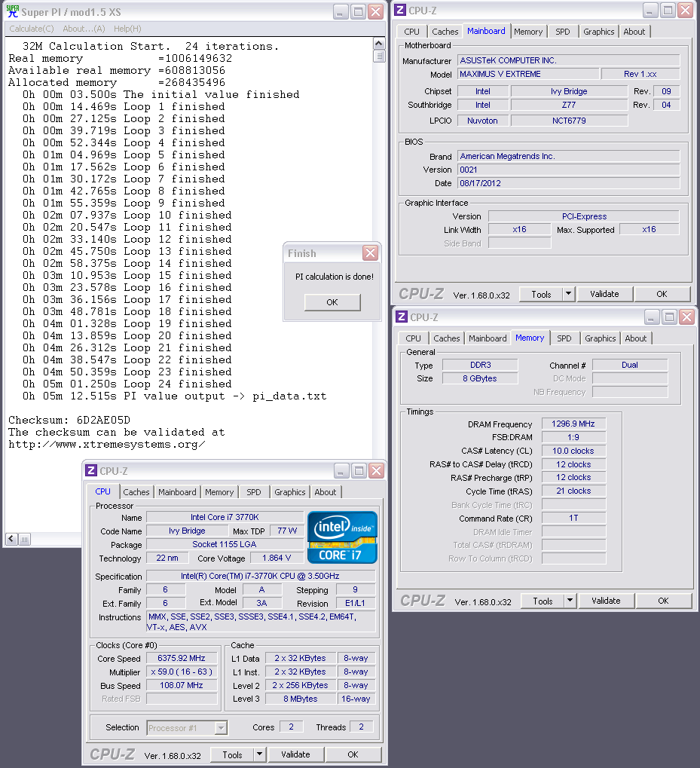
Task: Open About tab in Mainboard window
Action: [634, 32]
